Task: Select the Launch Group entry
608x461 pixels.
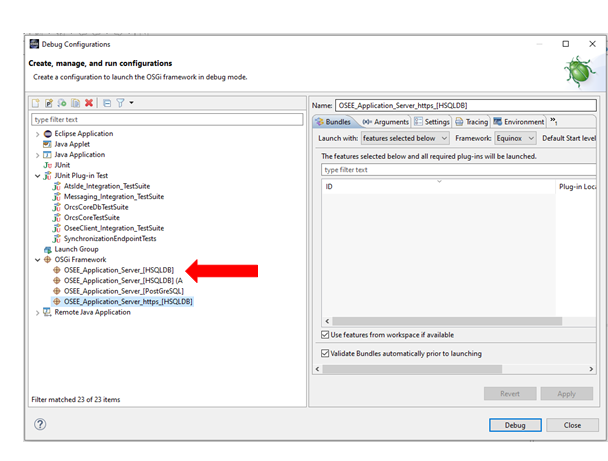Action: (x=76, y=249)
